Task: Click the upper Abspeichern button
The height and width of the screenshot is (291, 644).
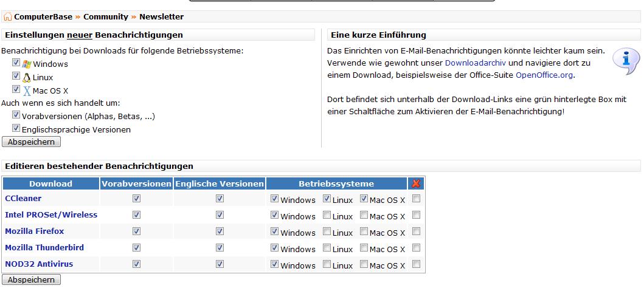Action: (31, 142)
